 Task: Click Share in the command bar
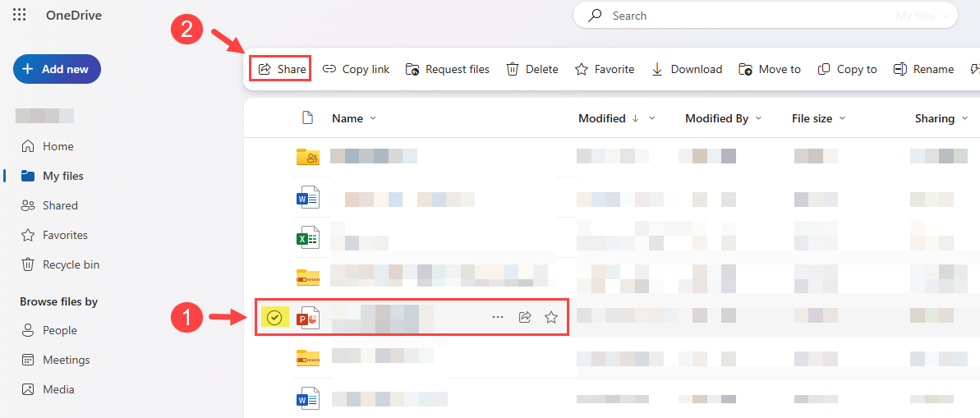point(281,69)
